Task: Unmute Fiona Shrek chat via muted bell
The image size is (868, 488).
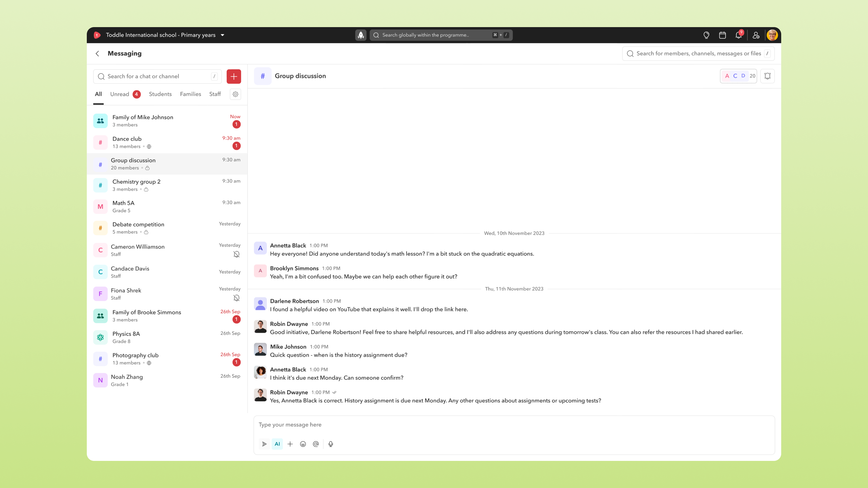Action: 237,298
